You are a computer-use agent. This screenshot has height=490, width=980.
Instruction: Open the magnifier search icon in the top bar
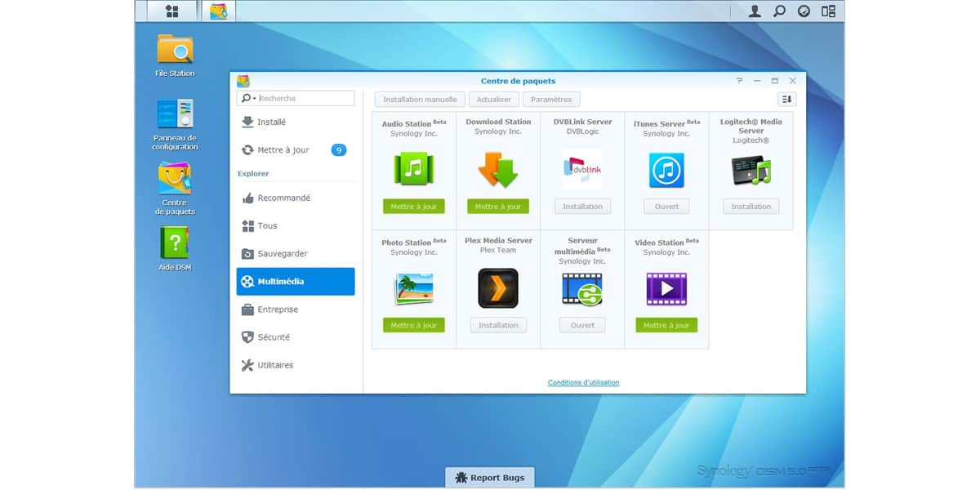pyautogui.click(x=779, y=11)
